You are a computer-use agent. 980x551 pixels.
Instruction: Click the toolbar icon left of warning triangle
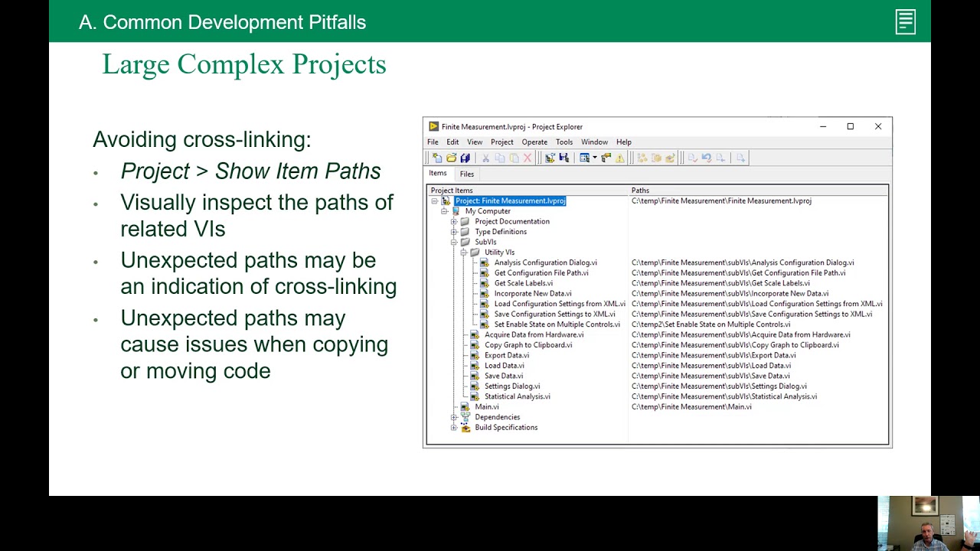pos(606,158)
